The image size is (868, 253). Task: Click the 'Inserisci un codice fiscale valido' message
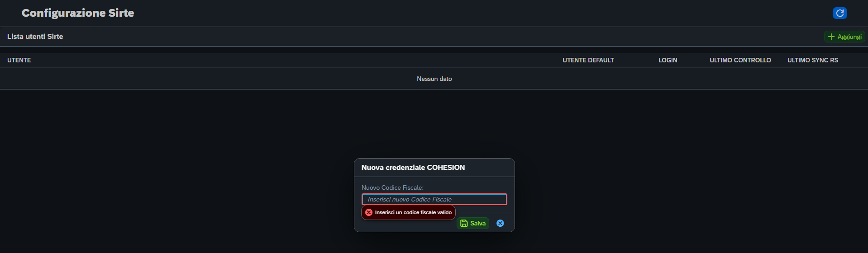pos(413,212)
